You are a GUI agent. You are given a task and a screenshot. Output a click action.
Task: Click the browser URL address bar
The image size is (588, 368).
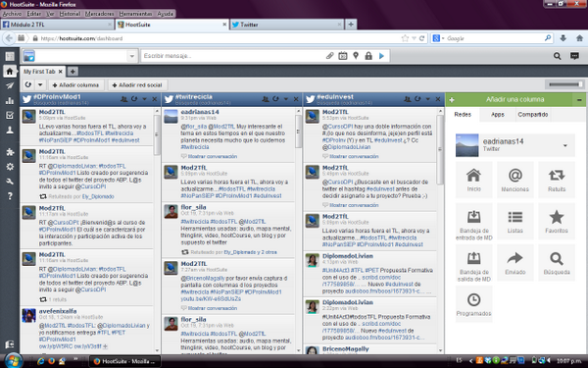coord(218,38)
